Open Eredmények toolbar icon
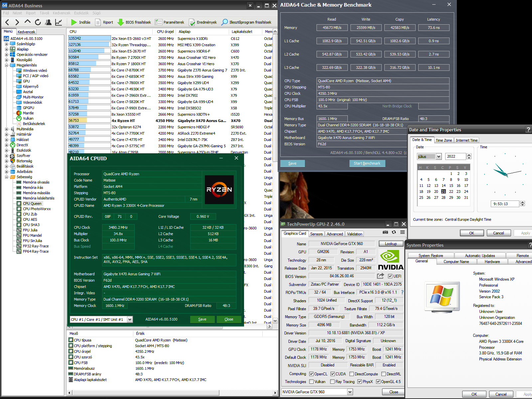This screenshot has height=399, width=532. (192, 22)
